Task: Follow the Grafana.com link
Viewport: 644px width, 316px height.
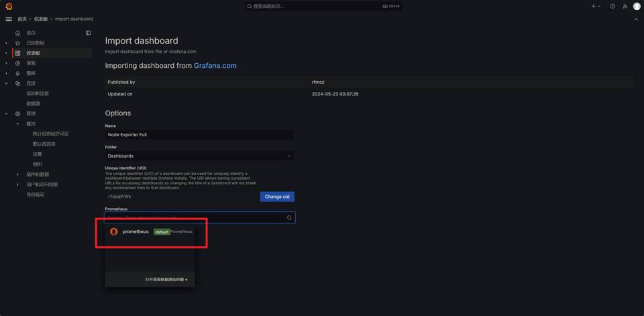Action: tap(215, 66)
